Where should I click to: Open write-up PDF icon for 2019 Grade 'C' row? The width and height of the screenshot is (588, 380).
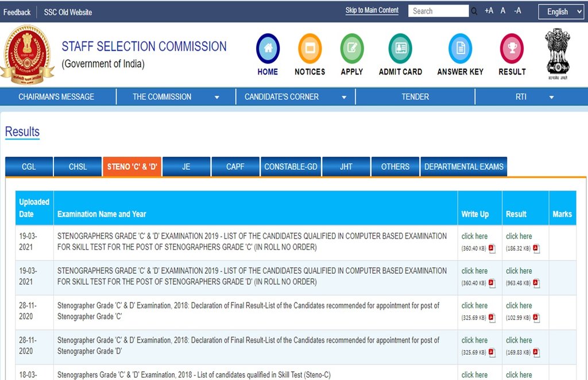pyautogui.click(x=492, y=249)
